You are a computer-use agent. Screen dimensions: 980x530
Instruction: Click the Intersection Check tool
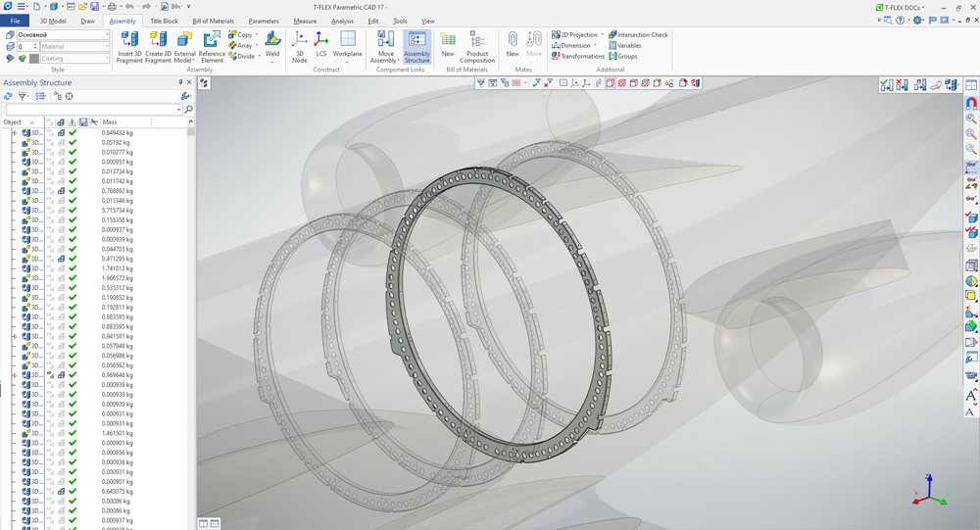(x=638, y=35)
